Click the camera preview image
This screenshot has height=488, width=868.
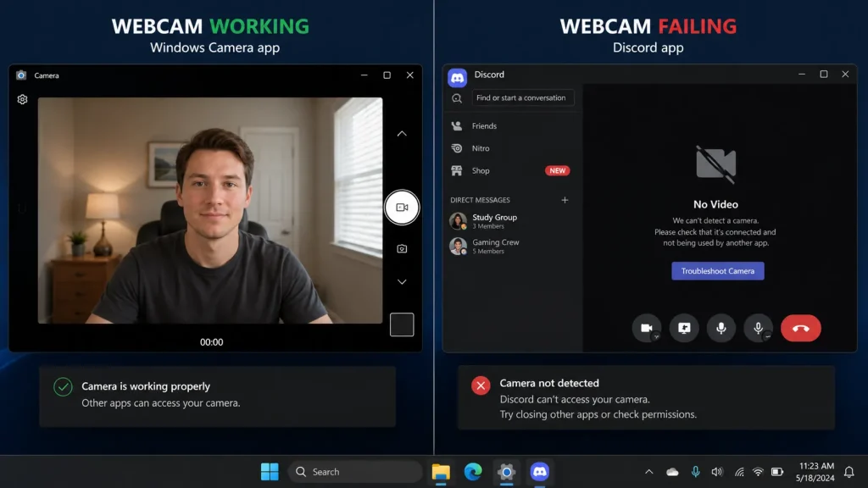pyautogui.click(x=210, y=211)
